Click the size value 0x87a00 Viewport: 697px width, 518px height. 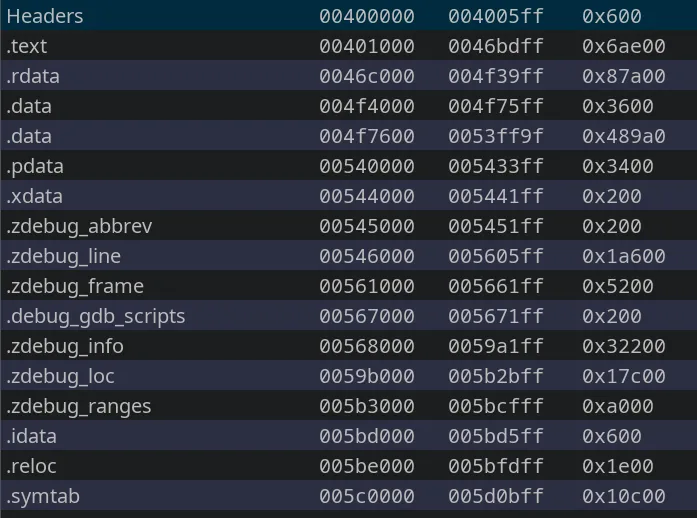(624, 76)
